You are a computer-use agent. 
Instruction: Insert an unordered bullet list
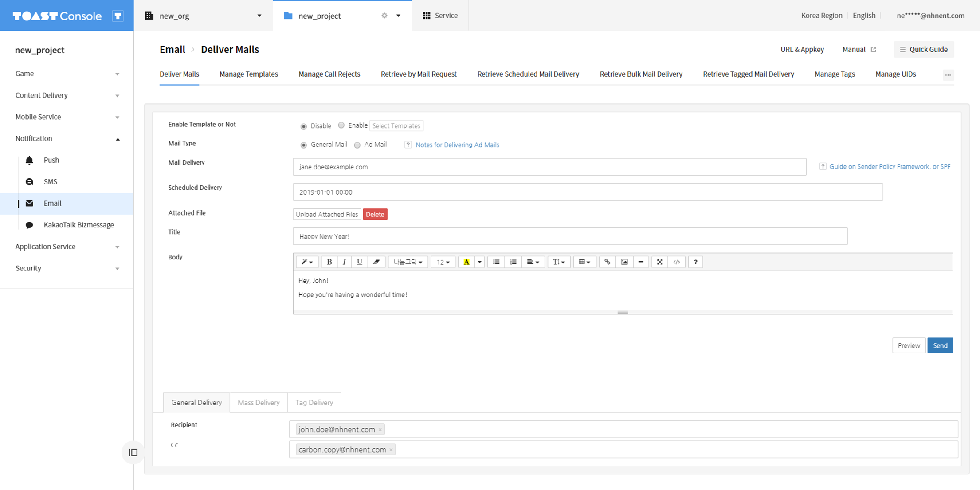496,262
